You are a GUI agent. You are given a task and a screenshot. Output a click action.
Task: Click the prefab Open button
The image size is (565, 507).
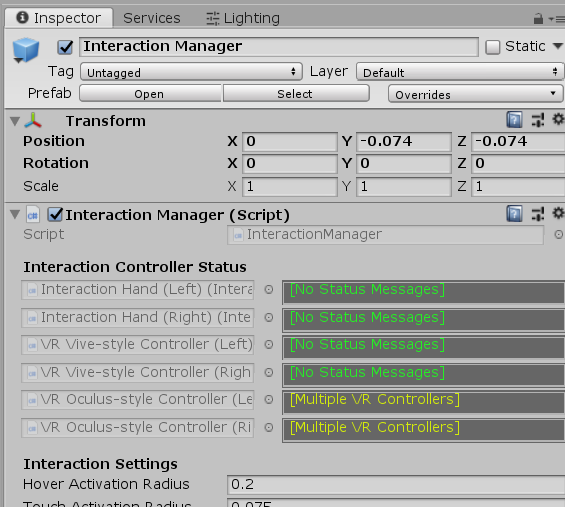pos(149,94)
